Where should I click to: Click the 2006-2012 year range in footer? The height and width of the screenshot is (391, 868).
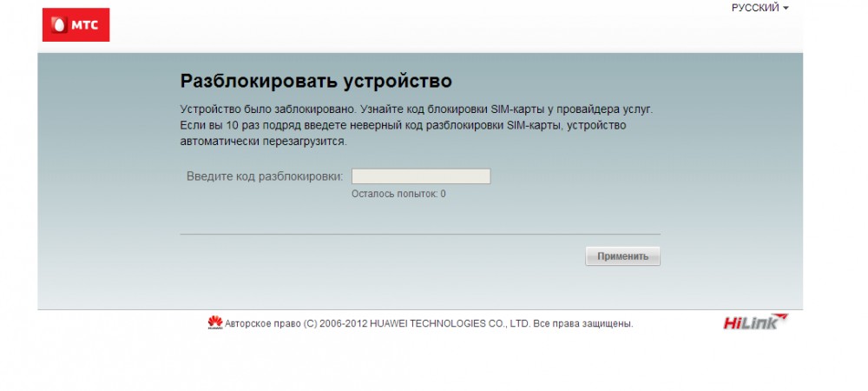tap(343, 324)
